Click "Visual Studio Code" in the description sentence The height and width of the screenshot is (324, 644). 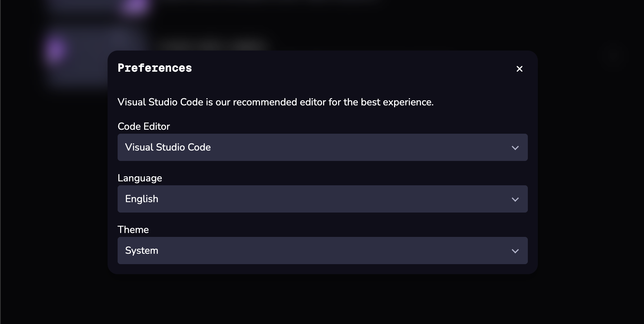click(160, 102)
